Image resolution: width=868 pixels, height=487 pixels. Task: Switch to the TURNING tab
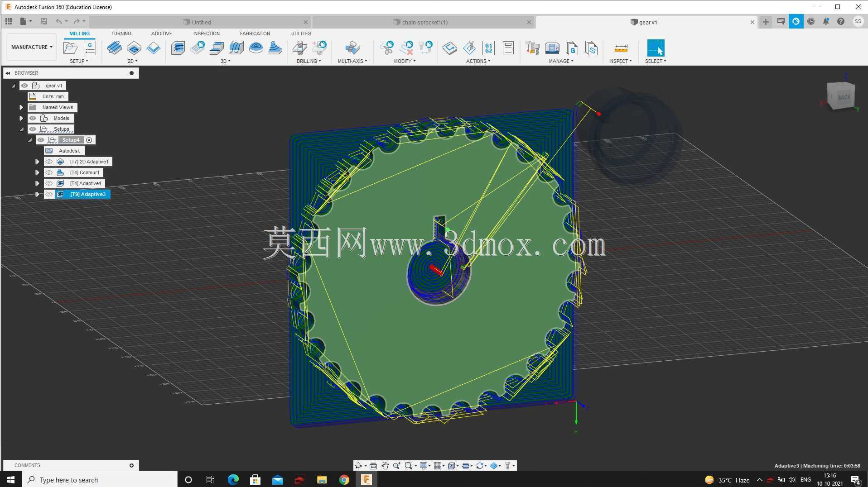[x=121, y=33]
